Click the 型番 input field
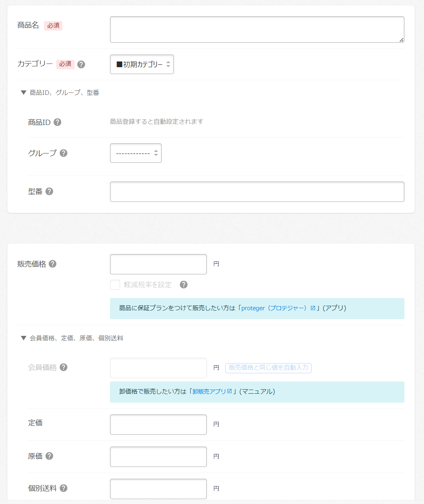 click(x=257, y=192)
